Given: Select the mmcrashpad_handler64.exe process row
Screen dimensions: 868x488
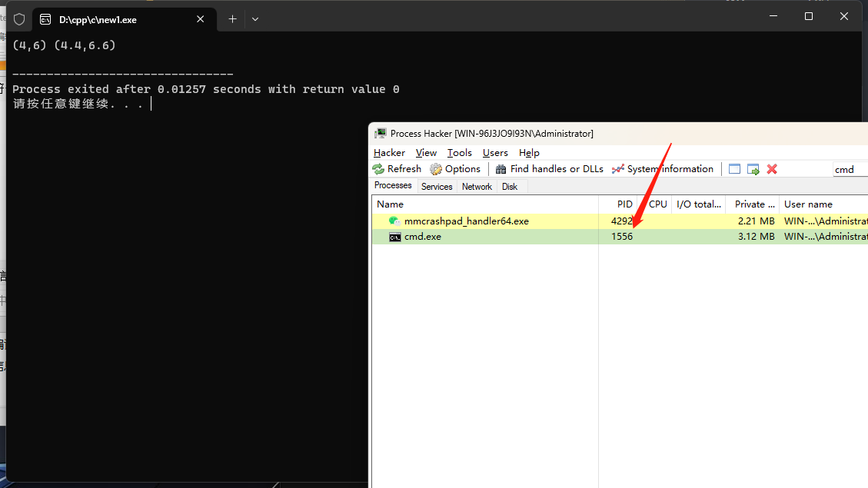Looking at the screenshot, I should (x=620, y=221).
